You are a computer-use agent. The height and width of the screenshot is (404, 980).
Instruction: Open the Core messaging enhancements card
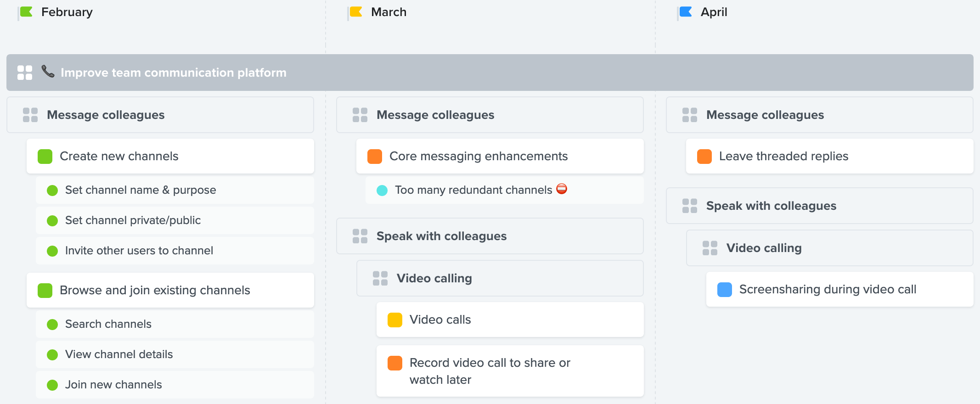coord(500,156)
